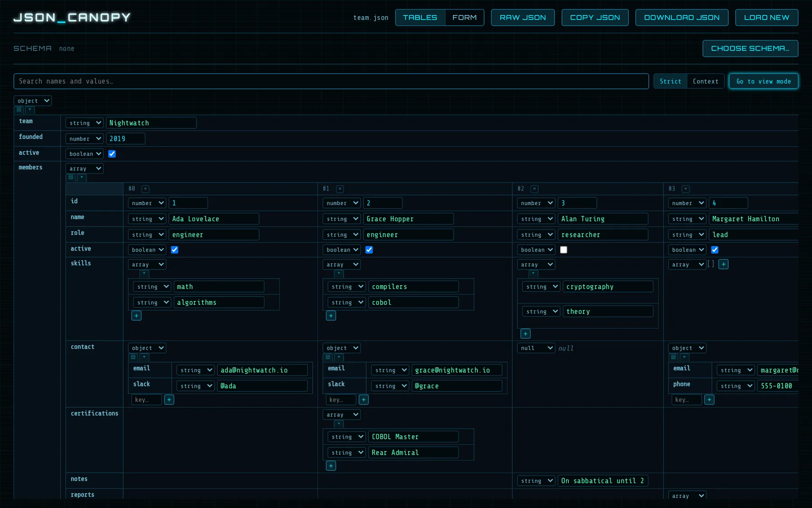Add a skill below cobol with plus icon
Viewport: 812px width, 508px height.
click(x=331, y=316)
